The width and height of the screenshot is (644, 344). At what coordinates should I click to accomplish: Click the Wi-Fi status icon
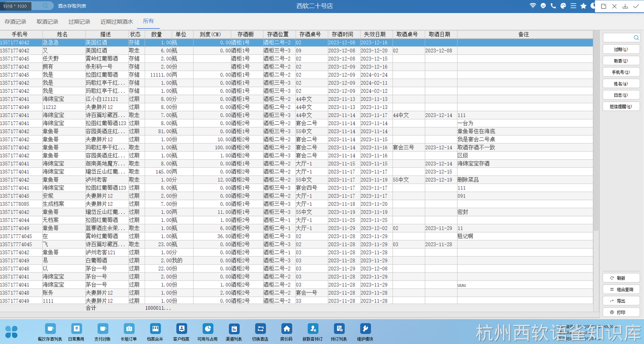pos(533,6)
